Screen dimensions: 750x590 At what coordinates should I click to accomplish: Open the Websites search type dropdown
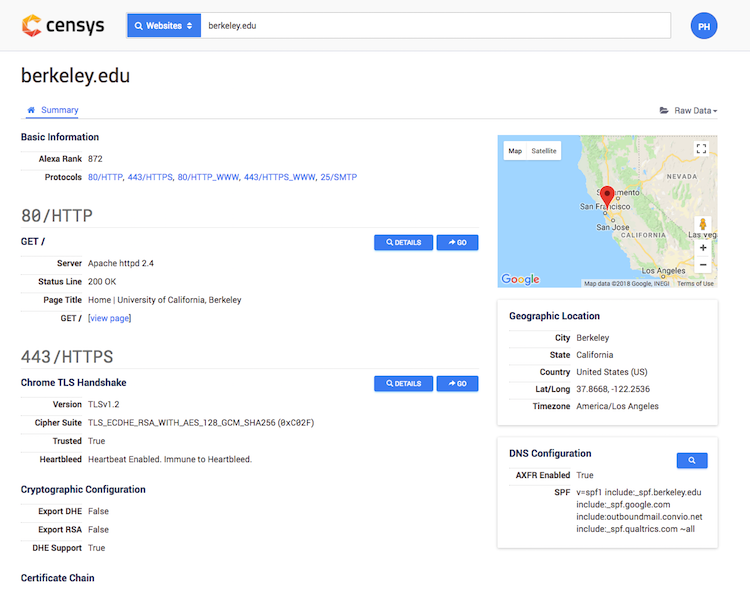164,26
